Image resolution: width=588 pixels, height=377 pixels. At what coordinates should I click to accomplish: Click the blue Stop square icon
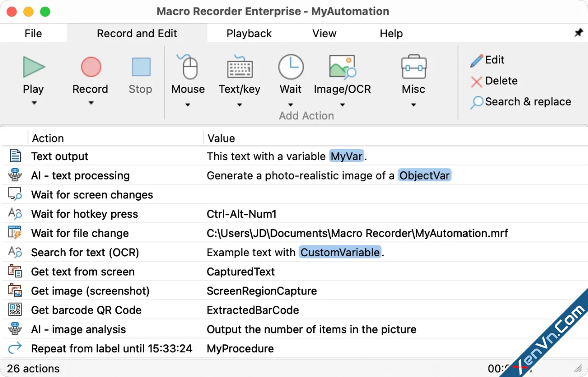(141, 67)
